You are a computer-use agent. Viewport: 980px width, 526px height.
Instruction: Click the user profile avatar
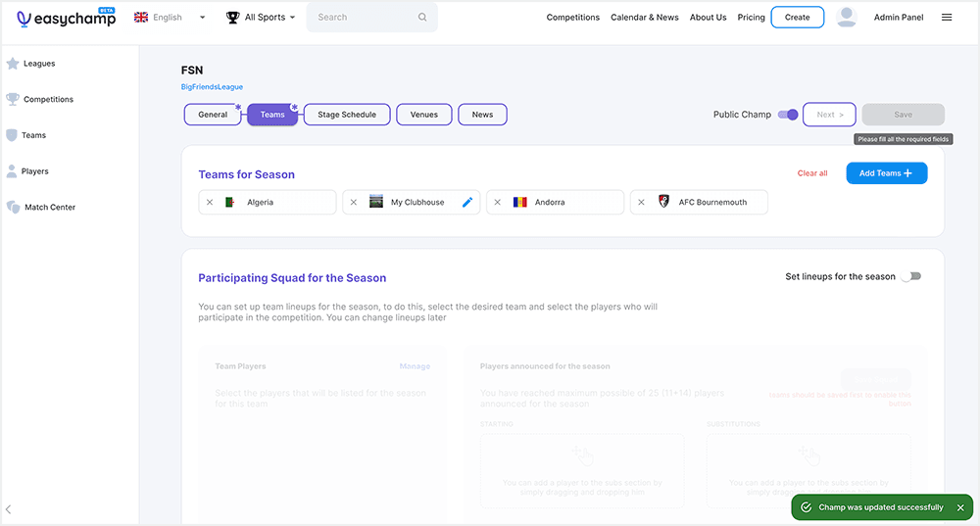[x=847, y=18]
